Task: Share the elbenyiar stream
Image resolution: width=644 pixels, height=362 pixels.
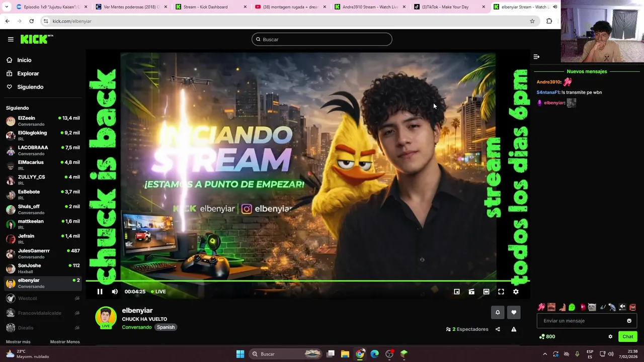Action: point(498,329)
